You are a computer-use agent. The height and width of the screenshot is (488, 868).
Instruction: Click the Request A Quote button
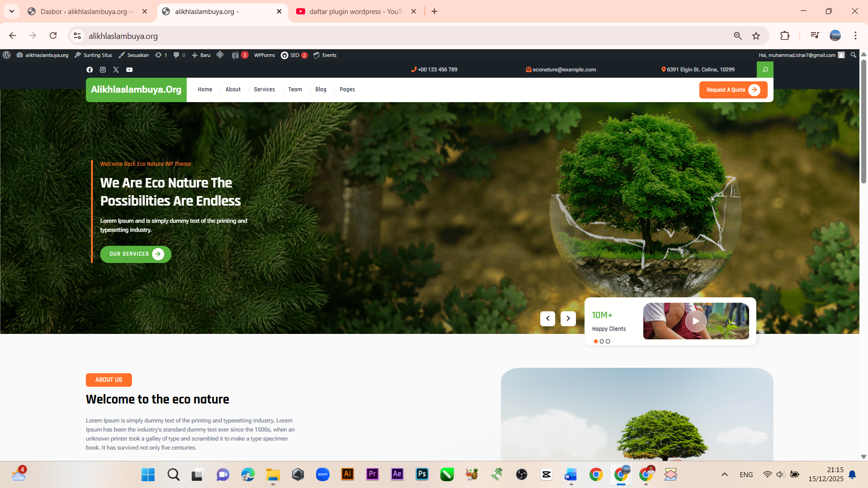point(733,90)
